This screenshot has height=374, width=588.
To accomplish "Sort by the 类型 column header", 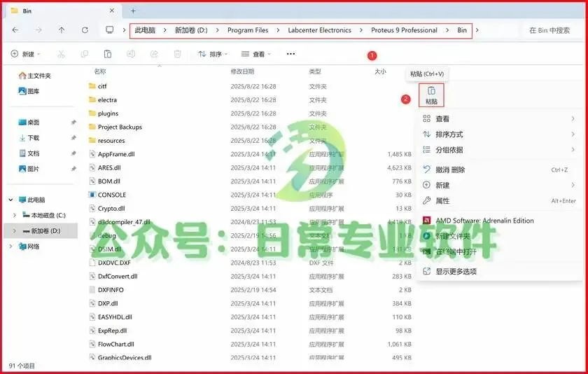I will [315, 71].
